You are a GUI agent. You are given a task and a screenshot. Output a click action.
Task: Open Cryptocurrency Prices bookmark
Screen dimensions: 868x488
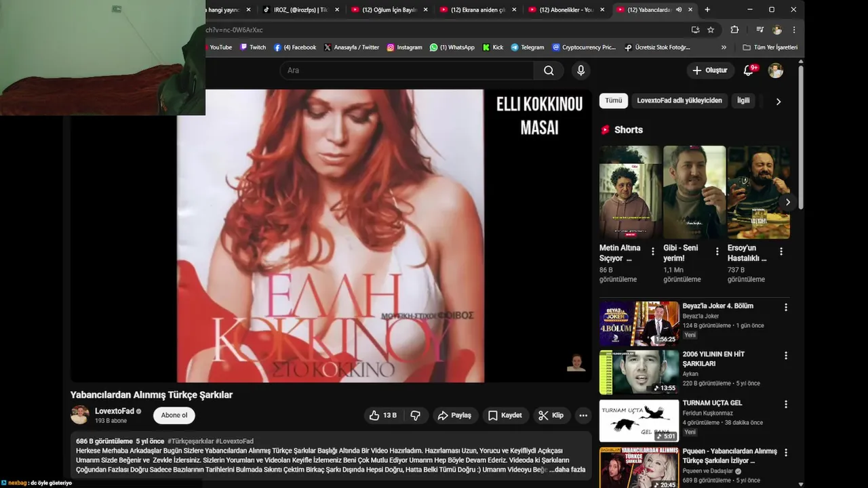(x=584, y=47)
